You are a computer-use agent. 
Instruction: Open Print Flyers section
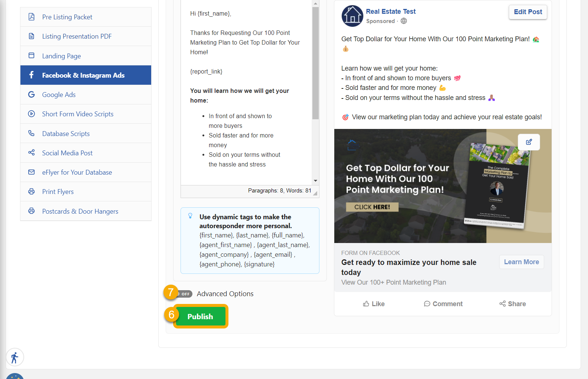86,192
